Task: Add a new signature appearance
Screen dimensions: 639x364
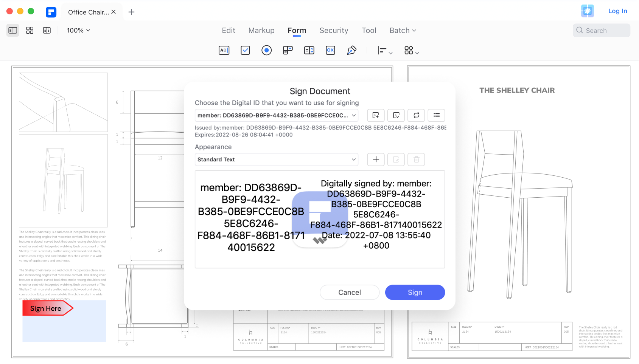Action: click(376, 160)
